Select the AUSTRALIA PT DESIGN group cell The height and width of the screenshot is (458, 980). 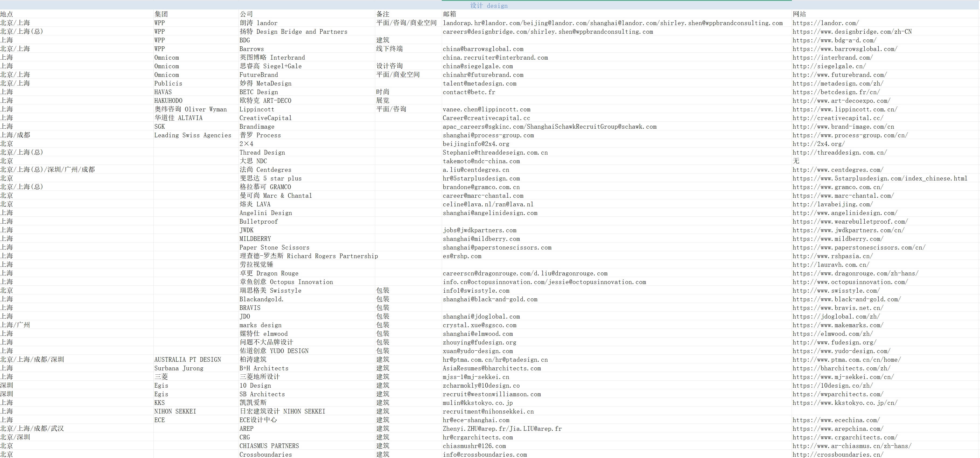(x=188, y=359)
